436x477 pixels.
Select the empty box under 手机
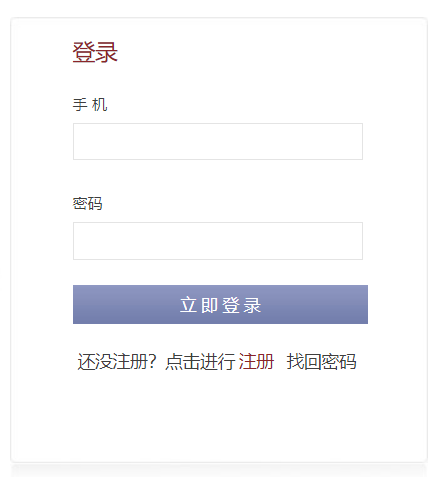[x=218, y=141]
